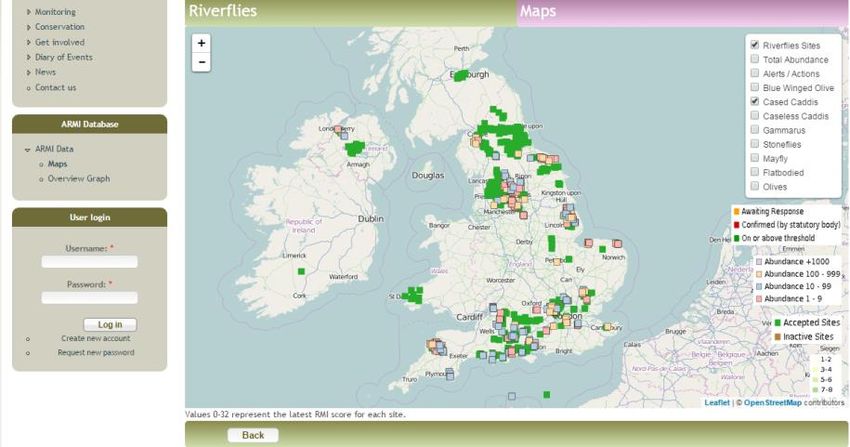Tick the Olives checkbox
This screenshot has height=447, width=850.
(x=755, y=186)
